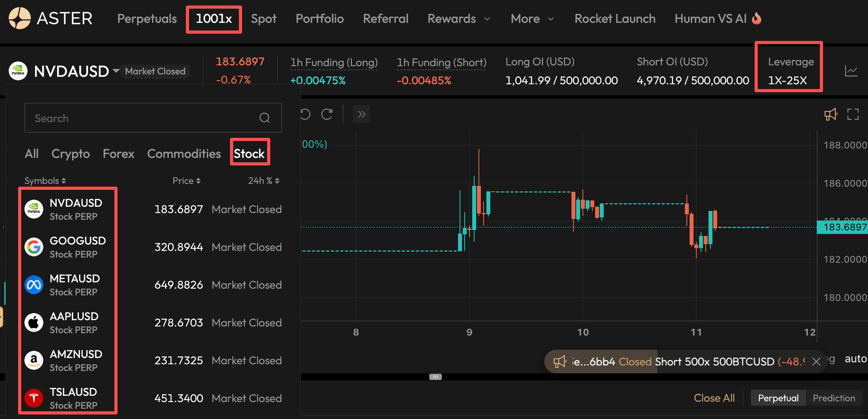Image resolution: width=868 pixels, height=419 pixels.
Task: Open the NVDAUSD pair selector dropdown
Action: coord(116,71)
